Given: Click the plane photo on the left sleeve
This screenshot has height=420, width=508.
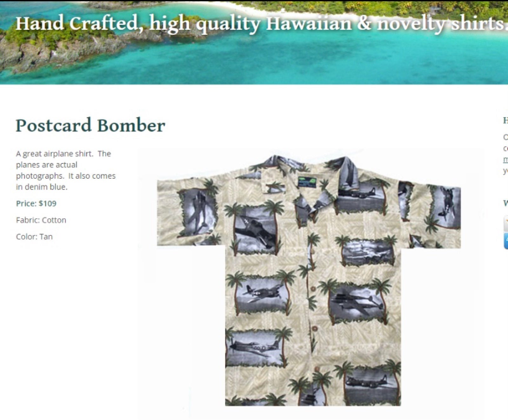Looking at the screenshot, I should 197,211.
